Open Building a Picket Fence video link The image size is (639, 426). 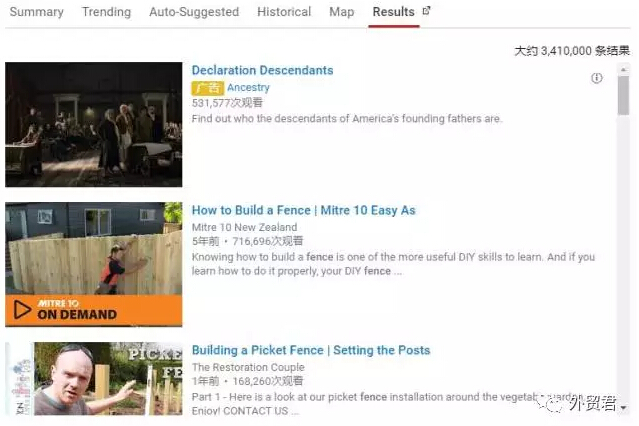pyautogui.click(x=310, y=350)
